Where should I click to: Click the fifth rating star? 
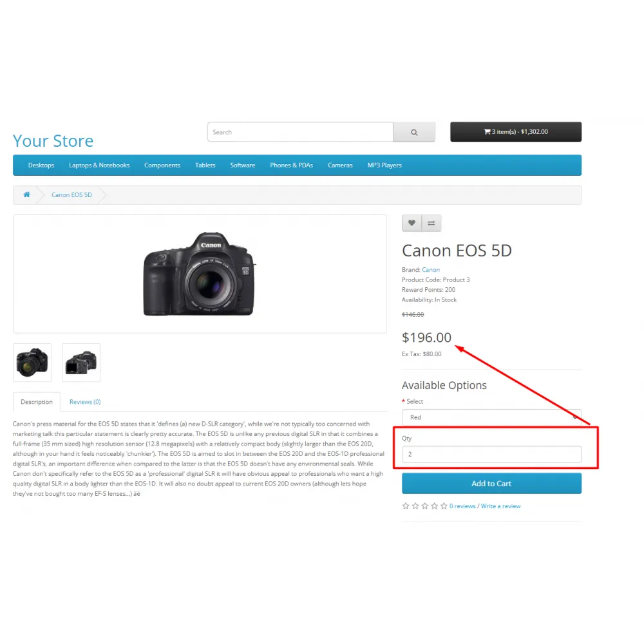(444, 506)
